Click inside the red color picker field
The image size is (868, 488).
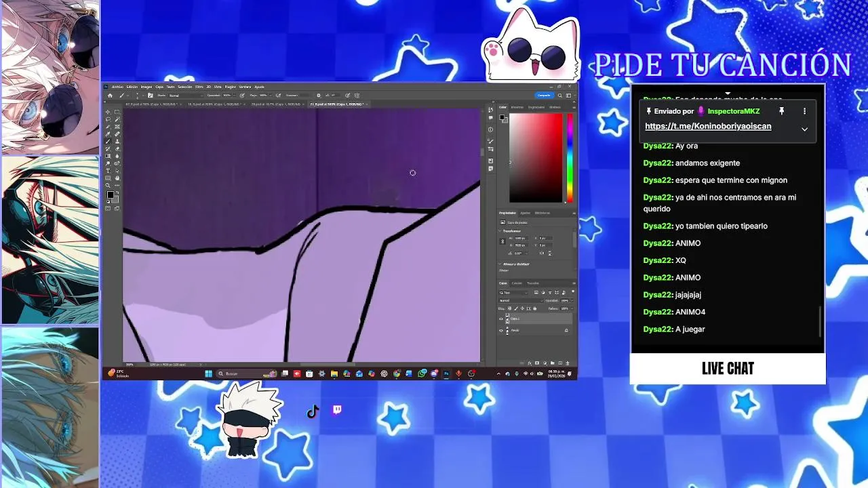point(536,158)
